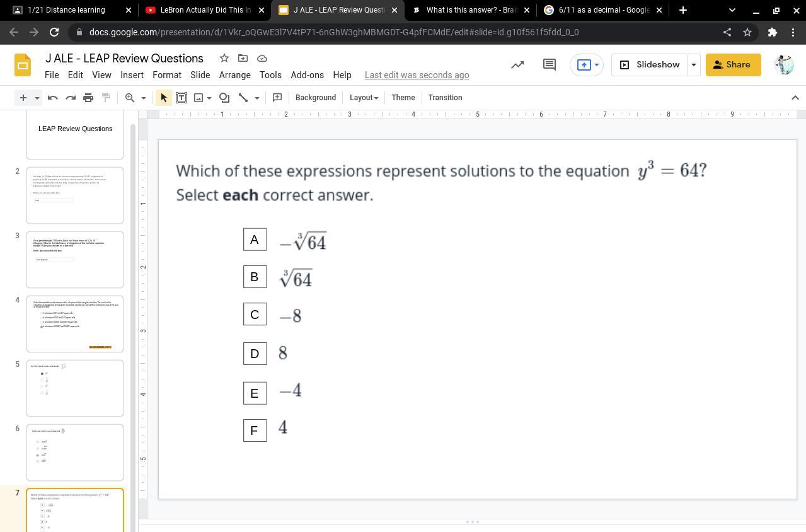
Task: Click the Background button
Action: (315, 98)
